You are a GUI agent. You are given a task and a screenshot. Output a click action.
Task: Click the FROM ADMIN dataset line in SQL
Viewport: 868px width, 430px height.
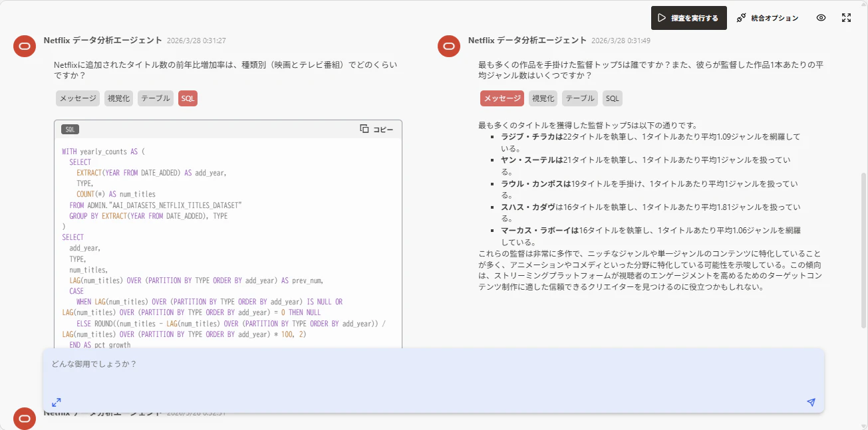[x=155, y=205]
